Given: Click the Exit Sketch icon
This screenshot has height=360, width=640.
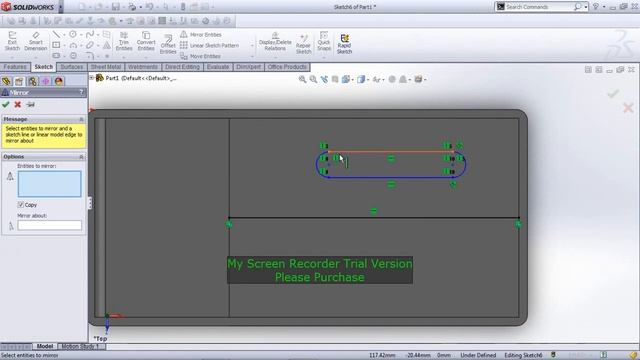Looking at the screenshot, I should [x=12, y=41].
